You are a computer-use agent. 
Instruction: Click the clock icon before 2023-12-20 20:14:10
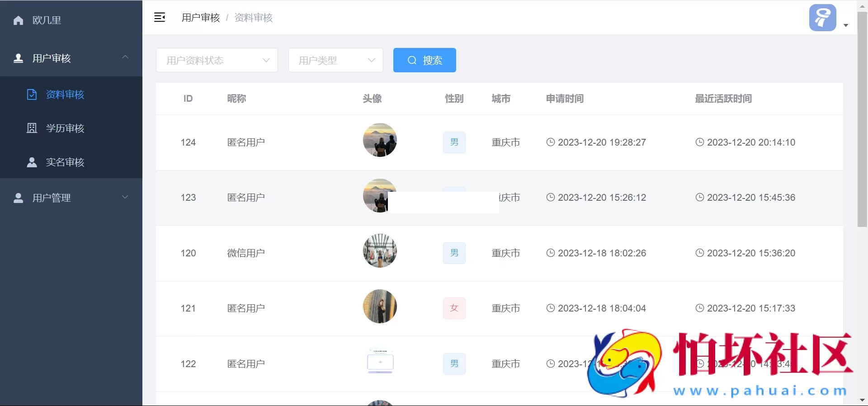700,142
